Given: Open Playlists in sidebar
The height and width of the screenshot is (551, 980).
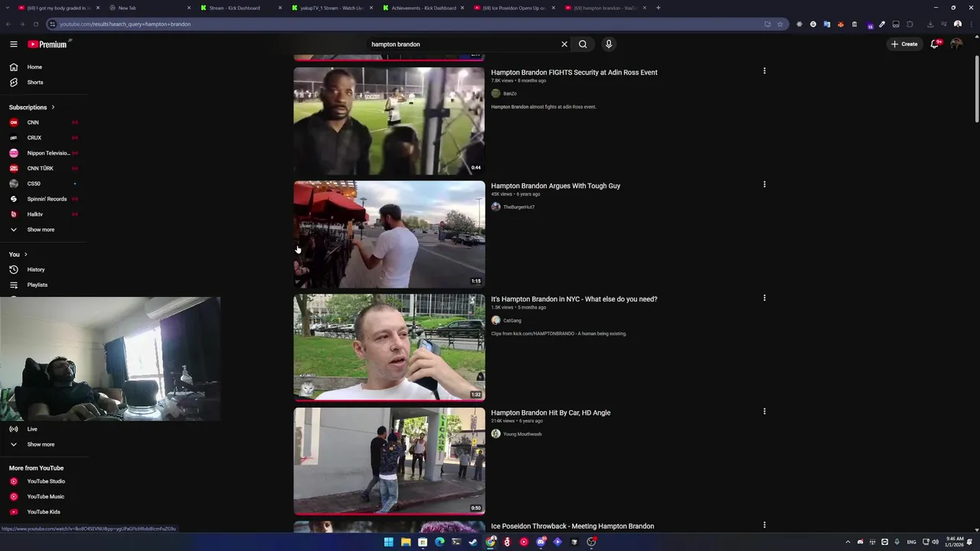Looking at the screenshot, I should 44,285.
